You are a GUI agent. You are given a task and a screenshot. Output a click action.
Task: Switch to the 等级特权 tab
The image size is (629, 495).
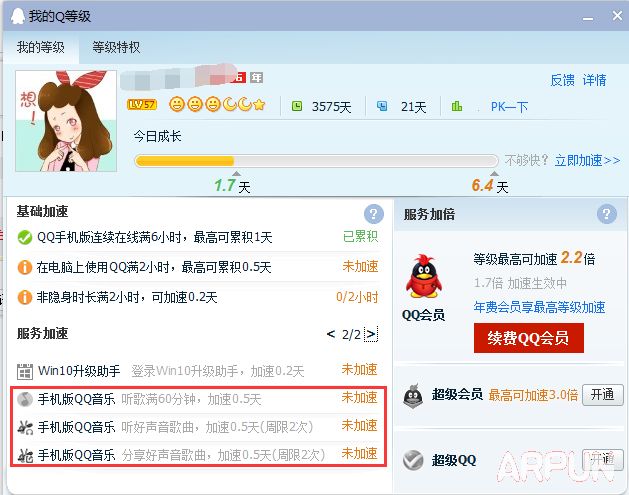tap(116, 47)
